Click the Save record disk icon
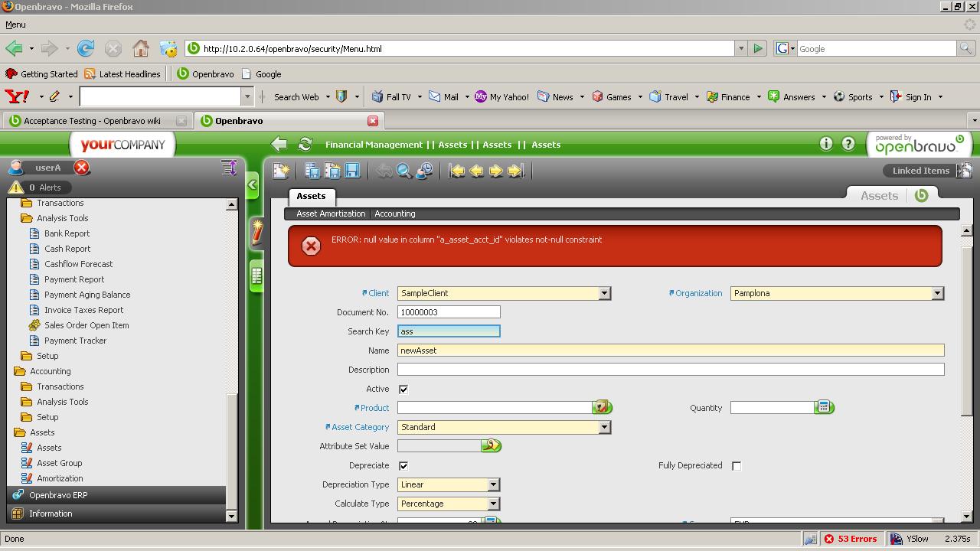Viewport: 980px width, 551px height. 352,171
